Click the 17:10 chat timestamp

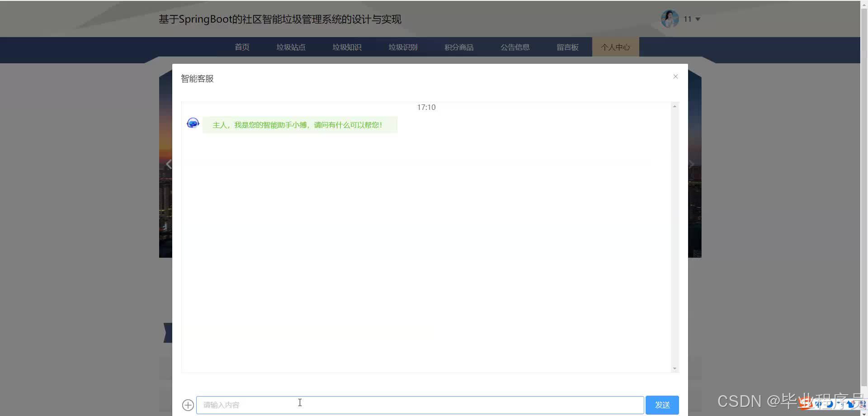coord(426,107)
